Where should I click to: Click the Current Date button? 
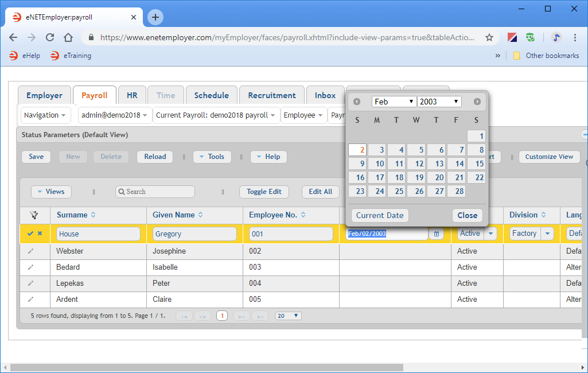pyautogui.click(x=379, y=215)
